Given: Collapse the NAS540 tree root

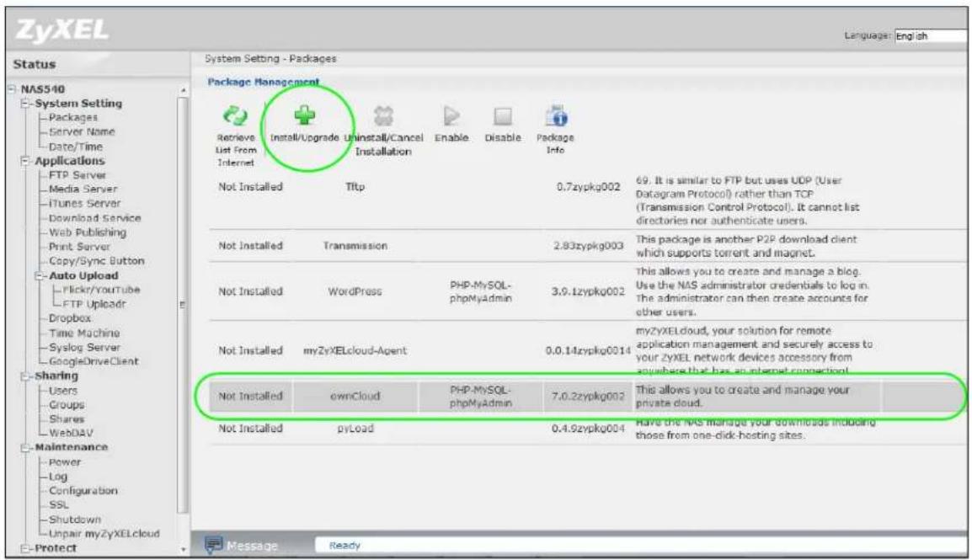Looking at the screenshot, I should click(12, 88).
